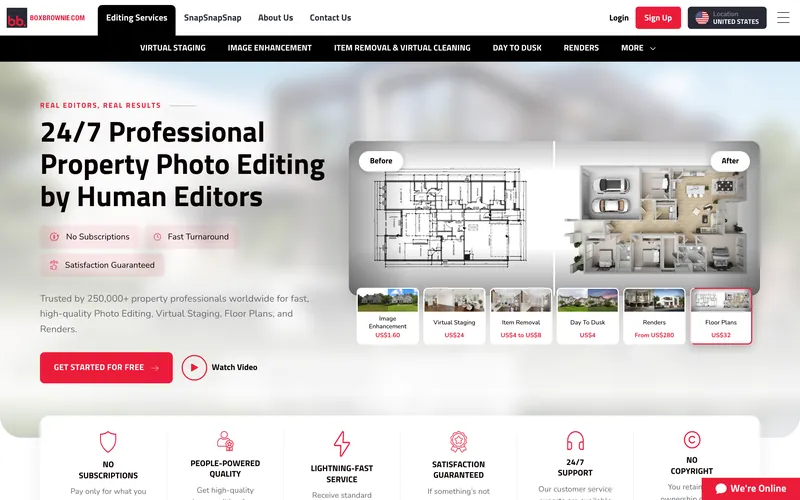Click the red Sign Up button

tap(658, 18)
